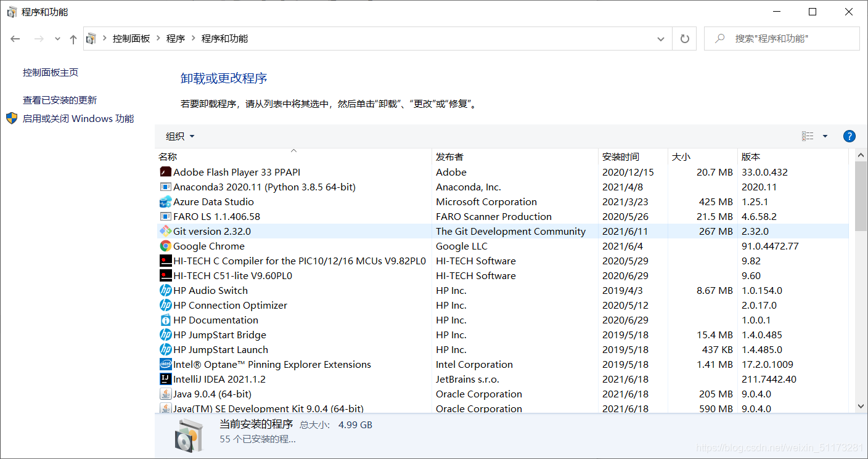Click the search magnifier icon
Screen dimensions: 868x459
(719, 38)
